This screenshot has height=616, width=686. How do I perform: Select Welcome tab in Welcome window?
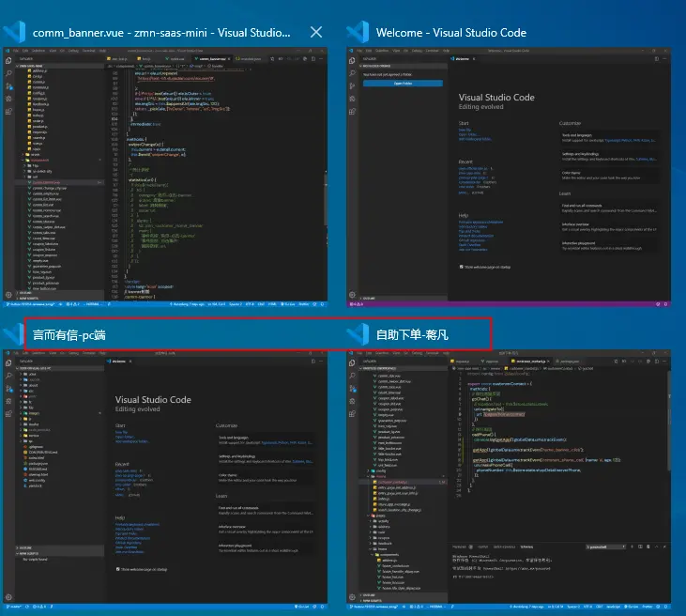point(462,58)
